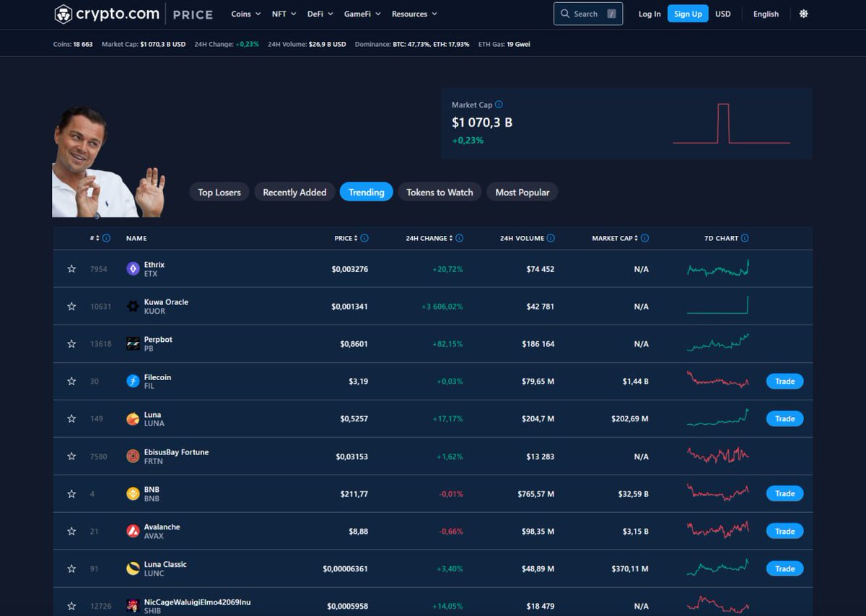Switch to the Most Popular tab

[x=522, y=192]
